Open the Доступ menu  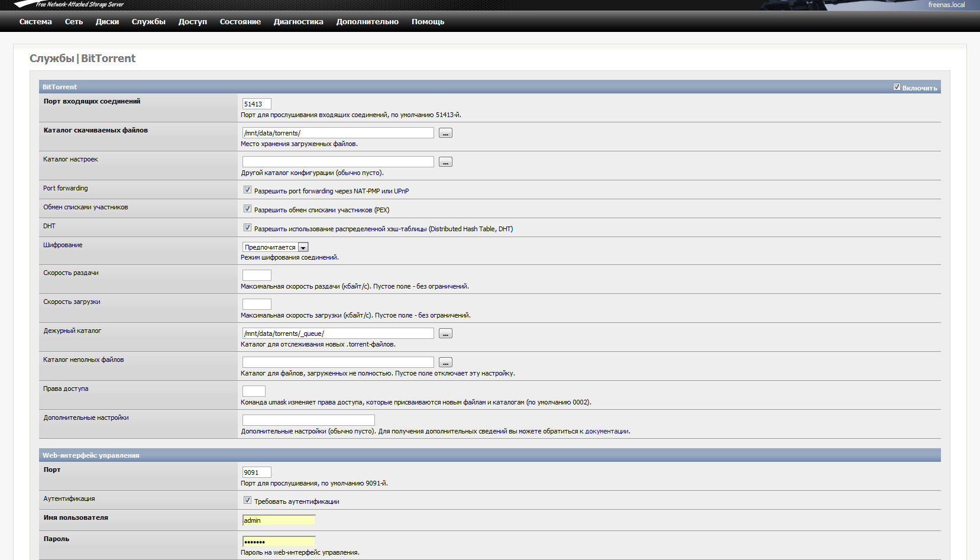[193, 22]
